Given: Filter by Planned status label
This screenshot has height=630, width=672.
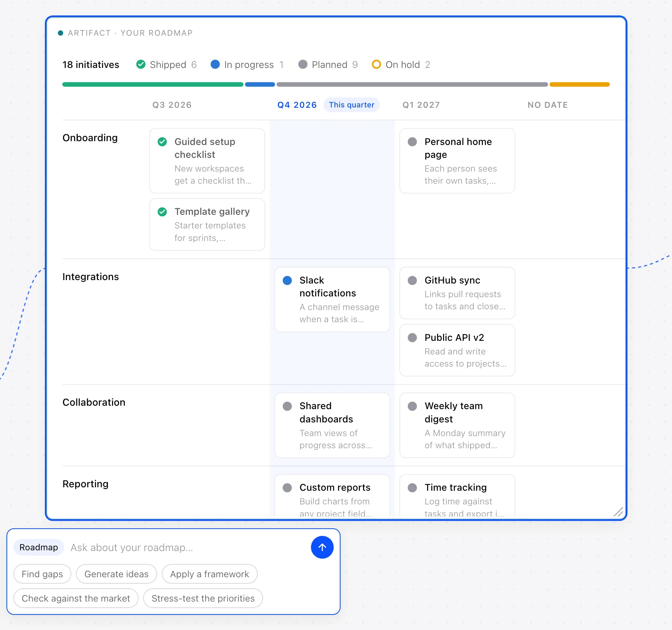Looking at the screenshot, I should [330, 65].
